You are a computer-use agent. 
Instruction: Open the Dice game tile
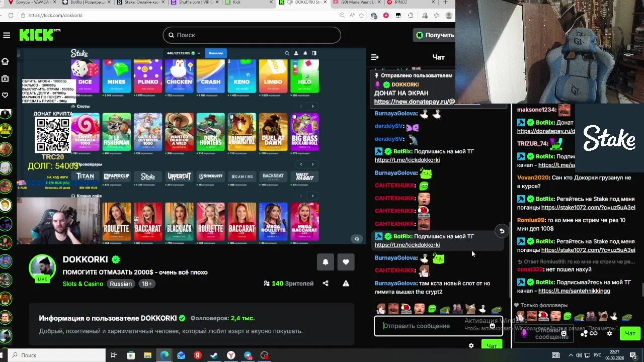(x=85, y=76)
